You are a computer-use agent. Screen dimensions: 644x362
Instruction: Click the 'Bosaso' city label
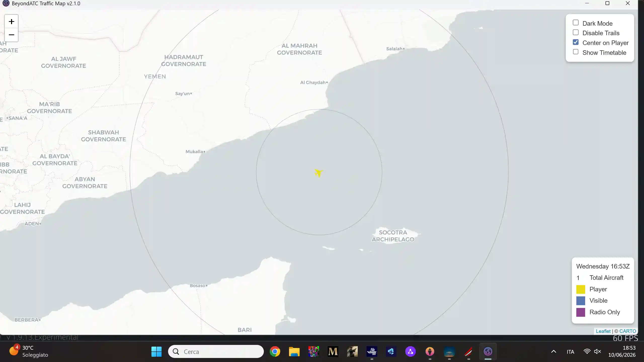point(197,286)
